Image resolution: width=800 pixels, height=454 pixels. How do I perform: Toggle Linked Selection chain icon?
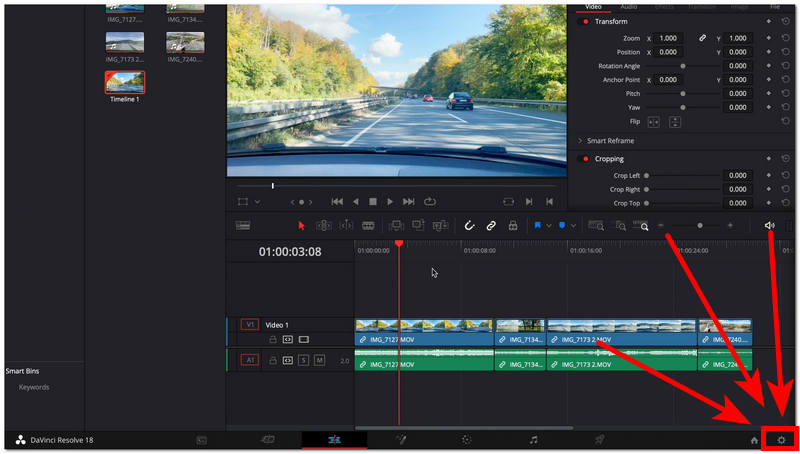[x=491, y=225]
